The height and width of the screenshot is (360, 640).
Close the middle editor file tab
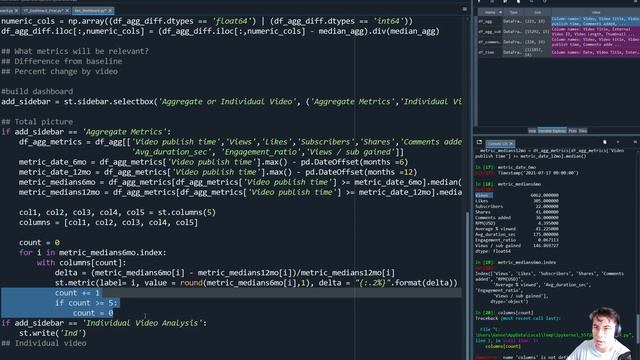[x=67, y=11]
